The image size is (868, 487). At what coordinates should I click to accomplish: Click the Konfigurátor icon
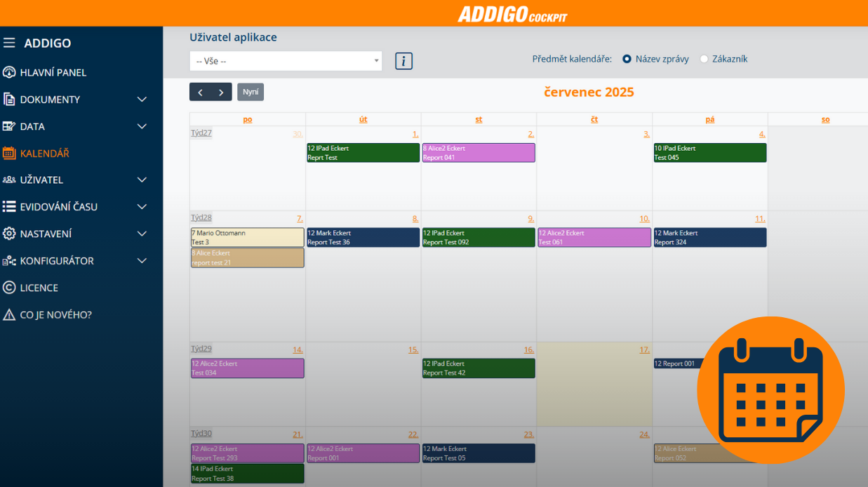(x=9, y=260)
